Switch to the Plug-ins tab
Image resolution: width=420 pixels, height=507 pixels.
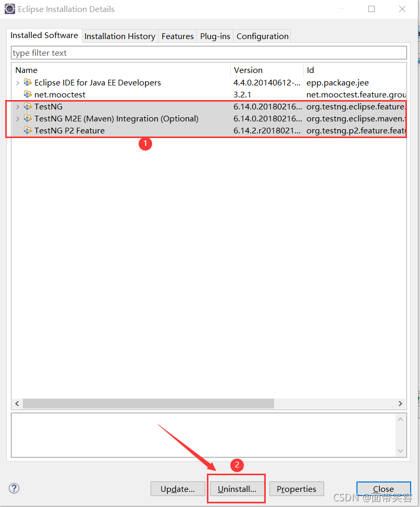[x=215, y=36]
